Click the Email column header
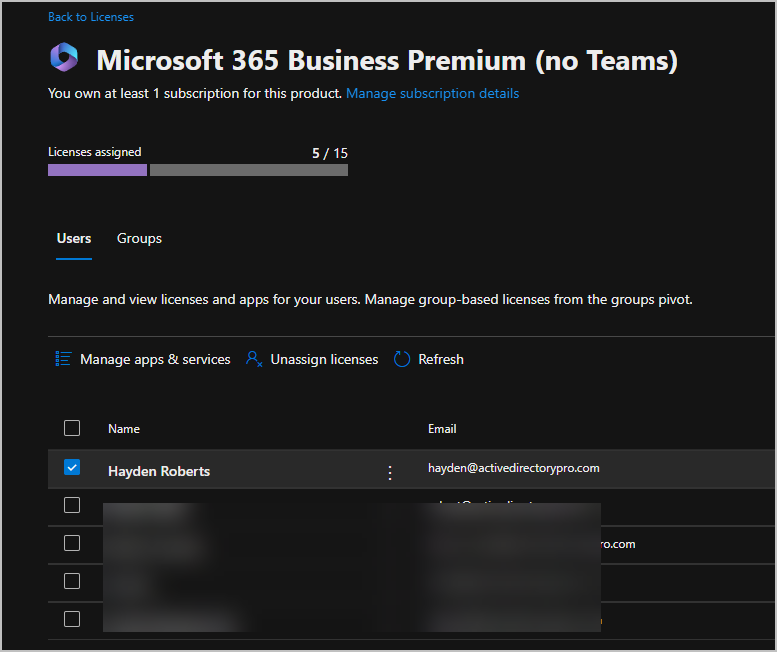 pyautogui.click(x=442, y=429)
